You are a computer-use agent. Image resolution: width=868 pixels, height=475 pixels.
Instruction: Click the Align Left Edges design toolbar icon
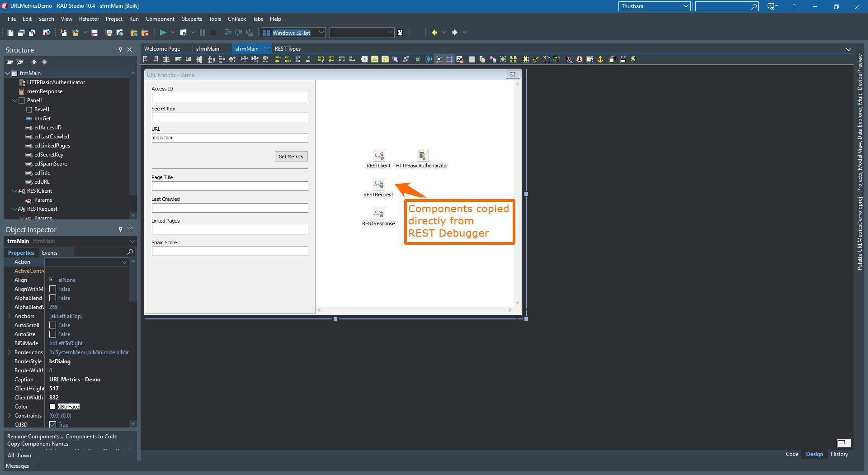click(145, 59)
